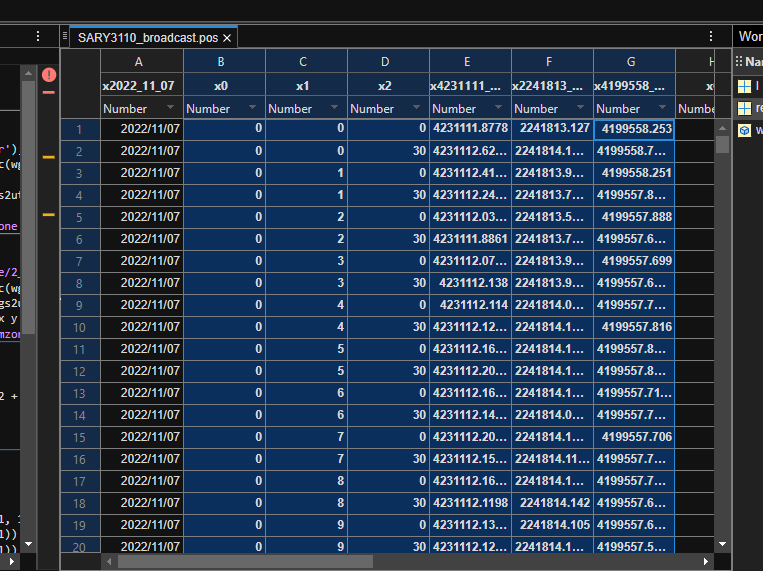Click the vertical scrollbar thumb of the table
Screen dimensions: 763x571
[723, 145]
